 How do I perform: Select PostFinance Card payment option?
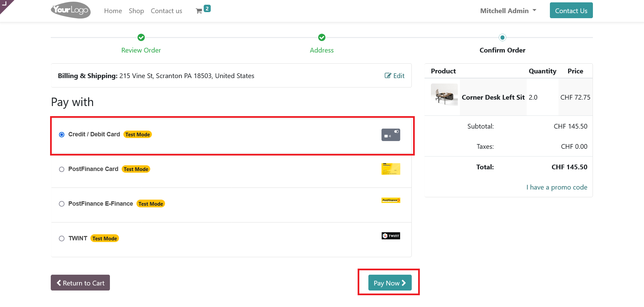coord(62,169)
